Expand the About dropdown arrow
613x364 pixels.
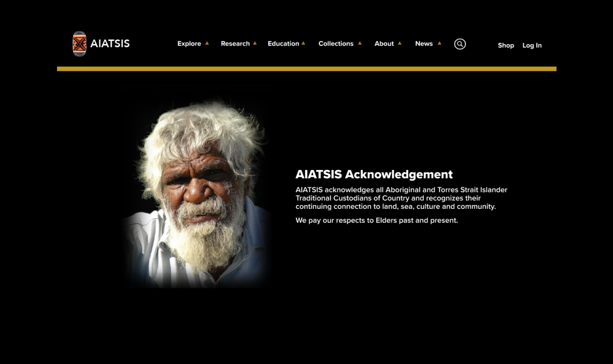[400, 43]
